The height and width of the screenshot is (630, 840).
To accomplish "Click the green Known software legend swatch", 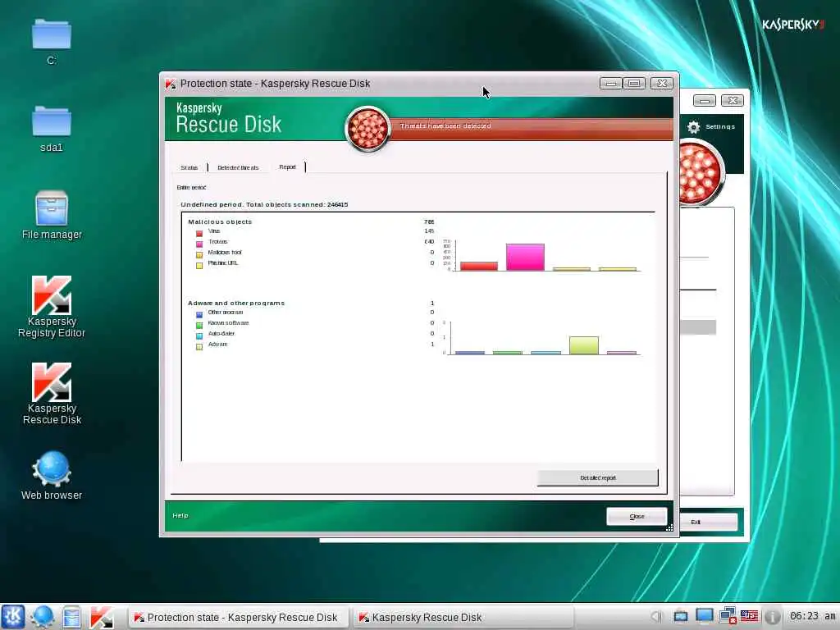I will 199,325.
